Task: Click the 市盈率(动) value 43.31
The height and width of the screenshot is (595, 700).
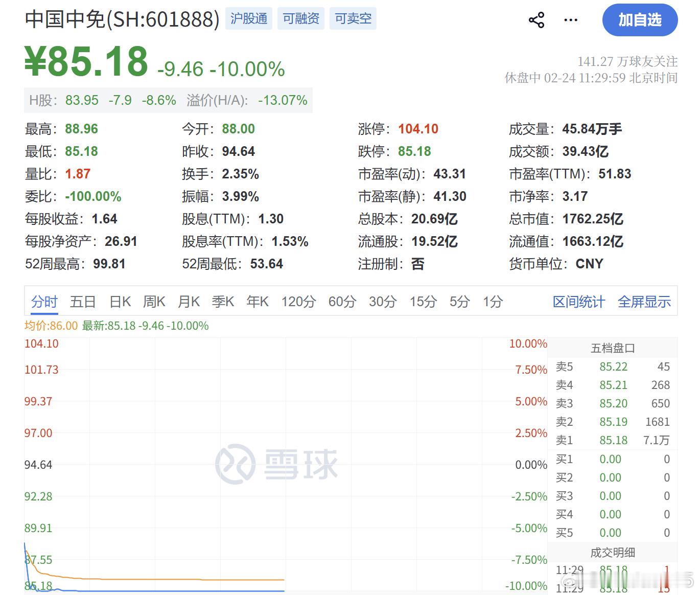Action: point(450,174)
